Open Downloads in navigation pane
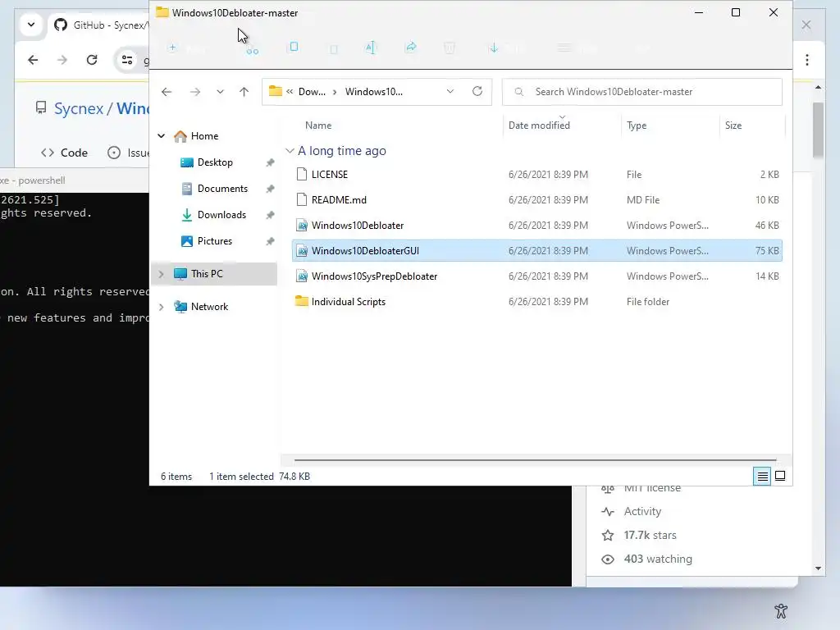This screenshot has height=630, width=840. point(221,215)
